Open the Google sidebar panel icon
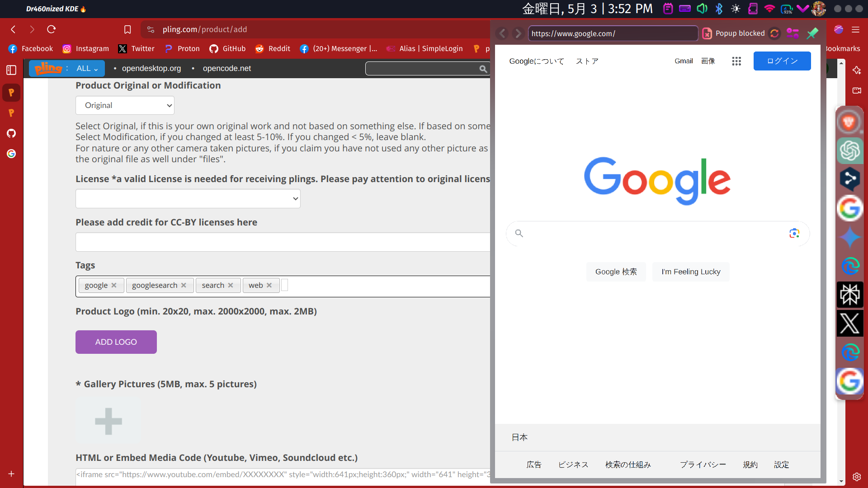 [11, 154]
